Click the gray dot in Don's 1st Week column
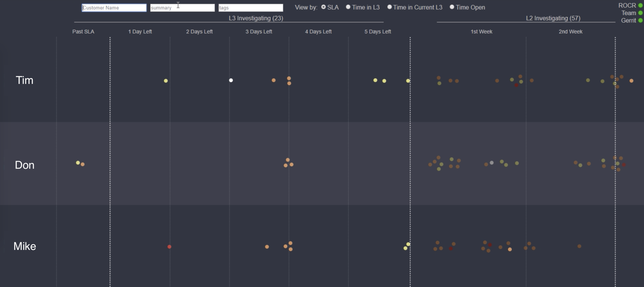 [x=492, y=163]
